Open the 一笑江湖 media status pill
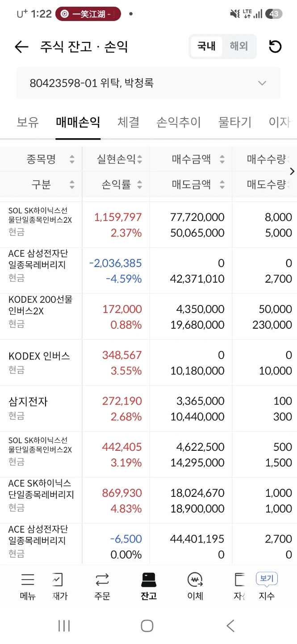The image size is (297, 644). click(x=88, y=14)
